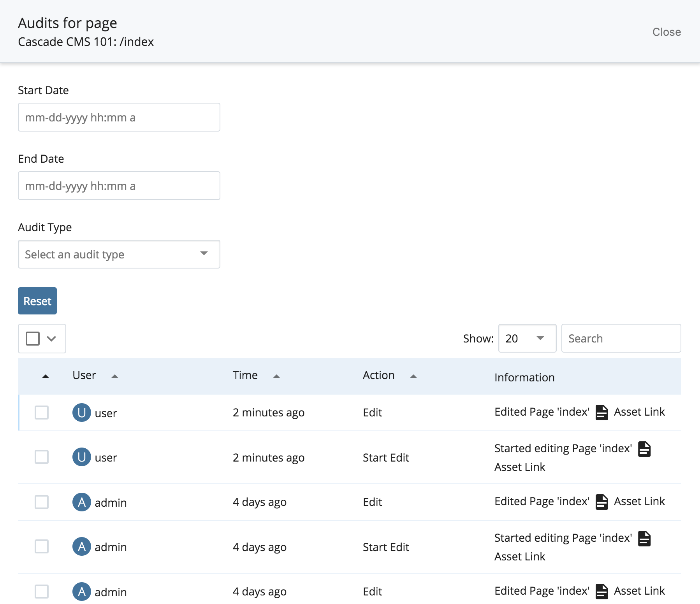The width and height of the screenshot is (700, 604).
Task: Toggle the Action column sort direction
Action: pos(413,376)
